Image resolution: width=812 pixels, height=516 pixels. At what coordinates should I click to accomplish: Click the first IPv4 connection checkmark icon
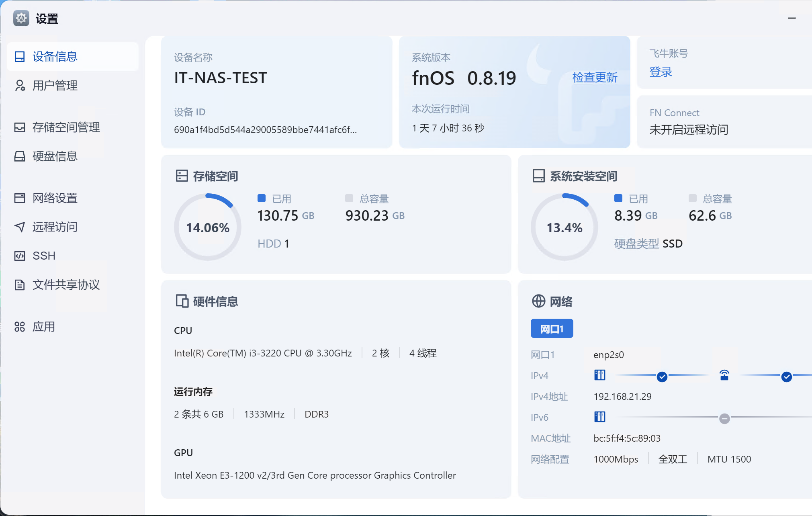click(662, 377)
